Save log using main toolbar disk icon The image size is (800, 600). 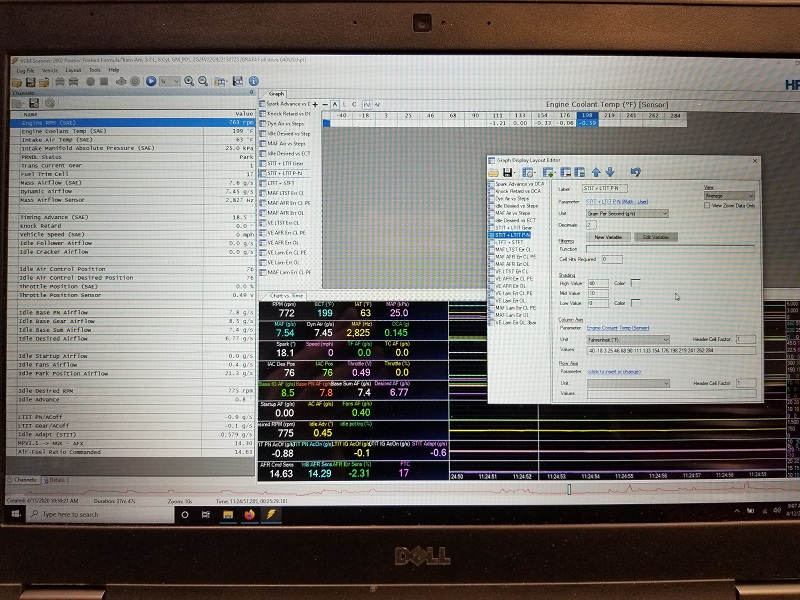(30, 82)
